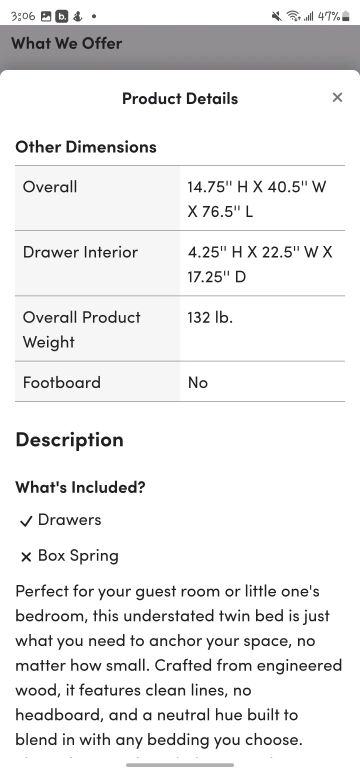
Task: Select the Drawer Interior dimensions value
Action: [260, 264]
